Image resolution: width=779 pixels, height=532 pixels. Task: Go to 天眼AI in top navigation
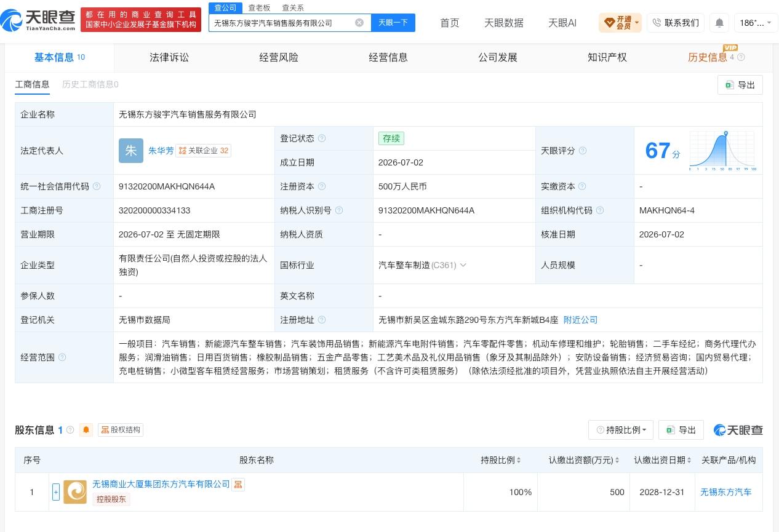pyautogui.click(x=562, y=23)
